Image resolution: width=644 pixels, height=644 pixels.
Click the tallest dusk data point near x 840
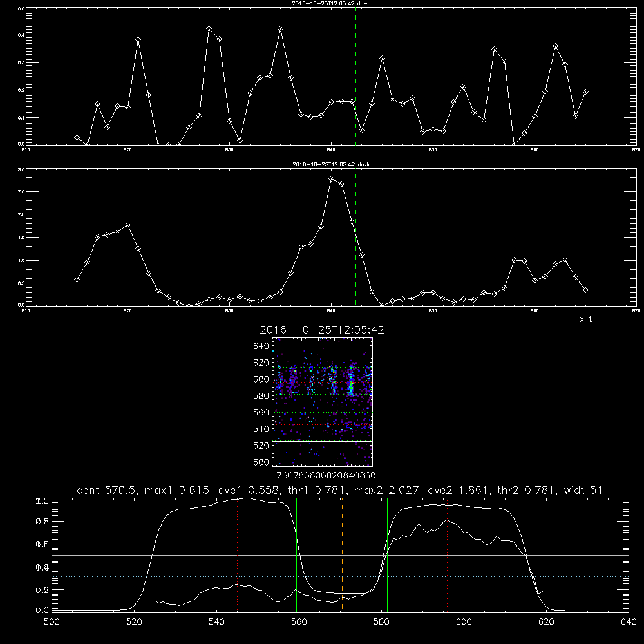click(332, 178)
